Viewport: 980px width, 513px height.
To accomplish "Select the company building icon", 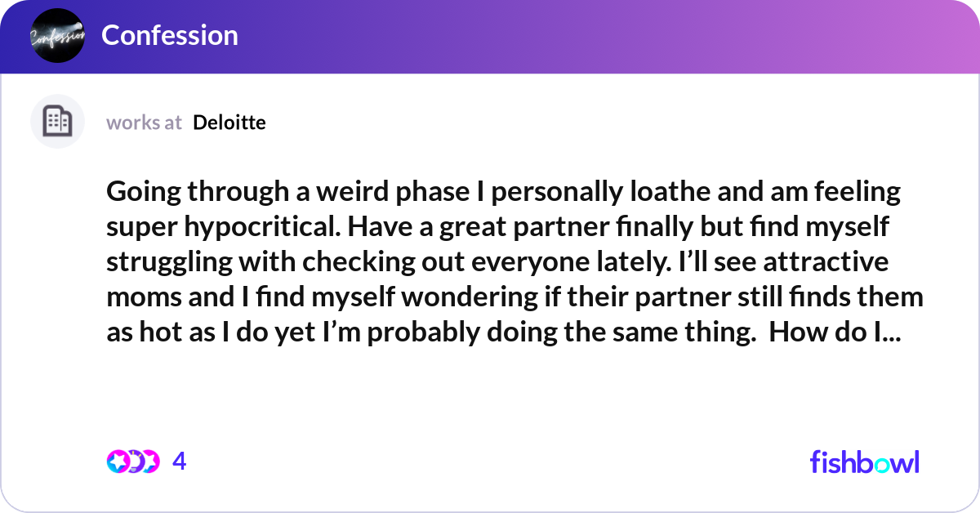I will (x=57, y=121).
